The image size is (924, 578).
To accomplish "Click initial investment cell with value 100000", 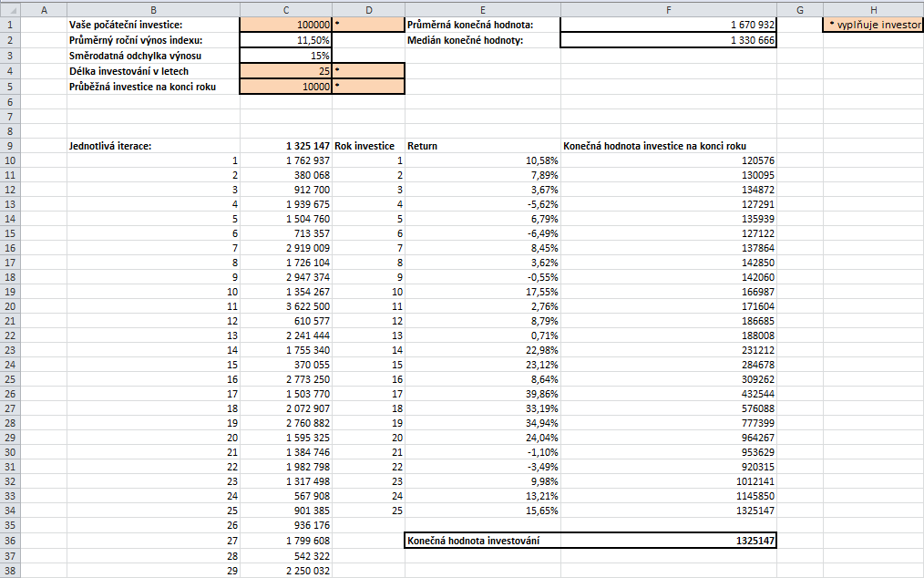I will pyautogui.click(x=286, y=26).
